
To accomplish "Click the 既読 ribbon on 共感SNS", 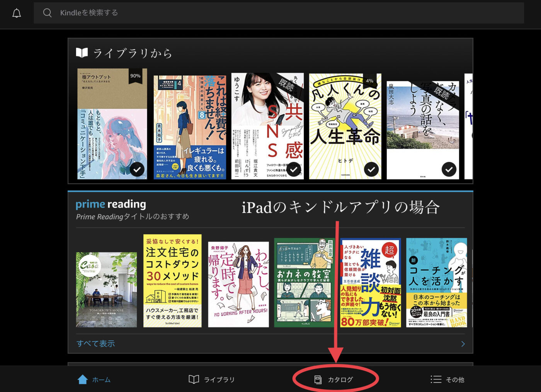I will click(287, 85).
